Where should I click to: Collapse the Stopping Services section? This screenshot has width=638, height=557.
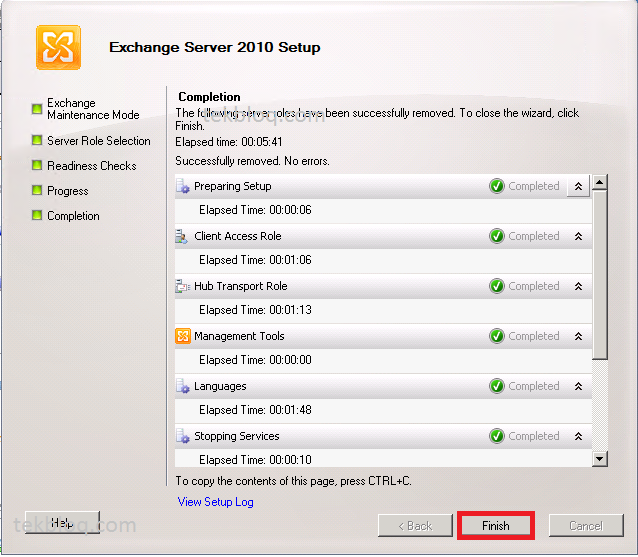[x=578, y=437]
